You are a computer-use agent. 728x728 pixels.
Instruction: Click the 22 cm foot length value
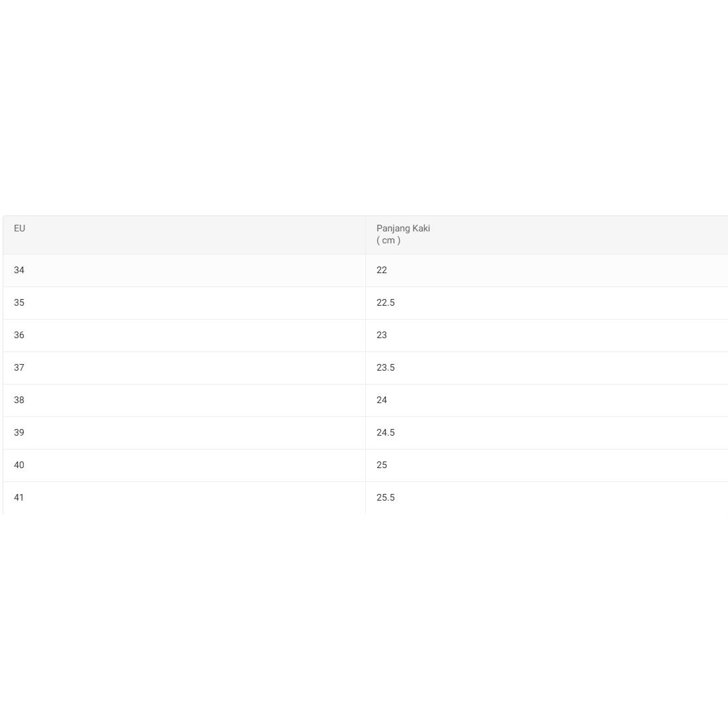(x=382, y=271)
